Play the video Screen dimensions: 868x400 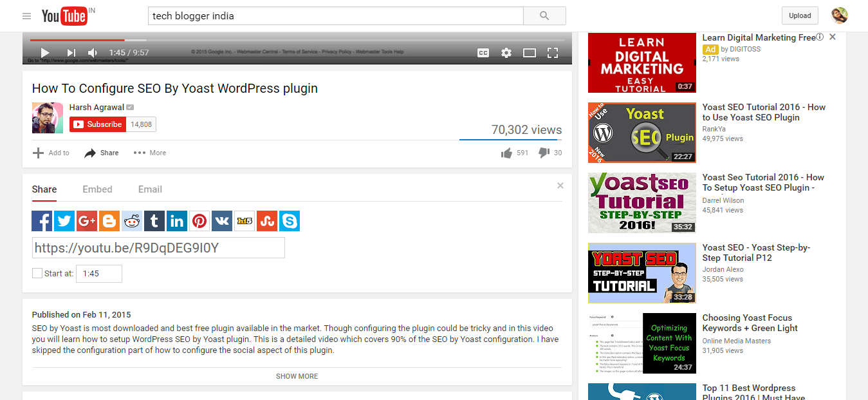(x=45, y=53)
